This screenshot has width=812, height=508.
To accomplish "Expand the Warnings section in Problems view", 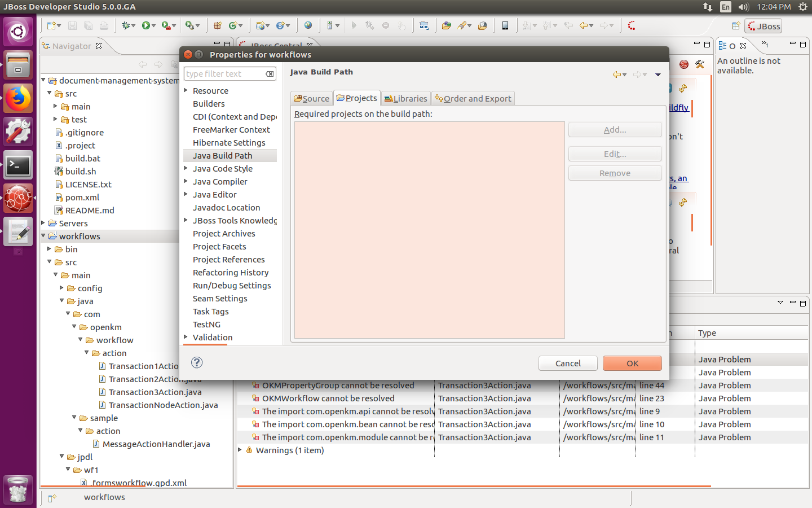I will coord(239,450).
